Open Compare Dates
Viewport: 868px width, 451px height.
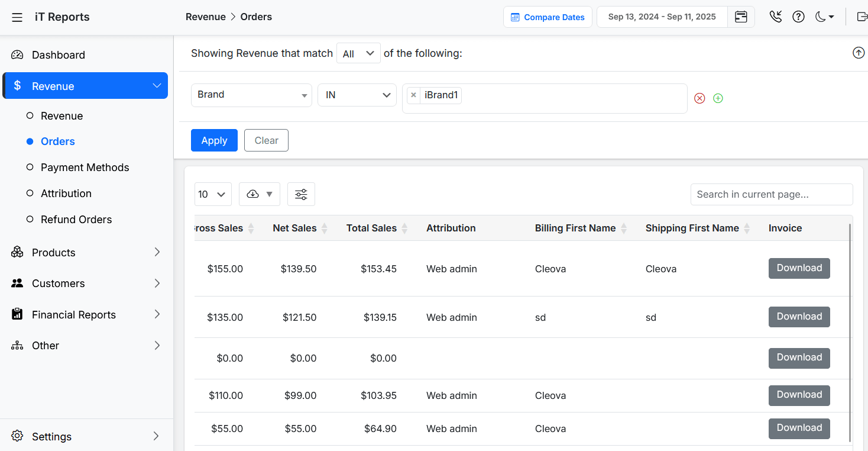click(x=548, y=17)
